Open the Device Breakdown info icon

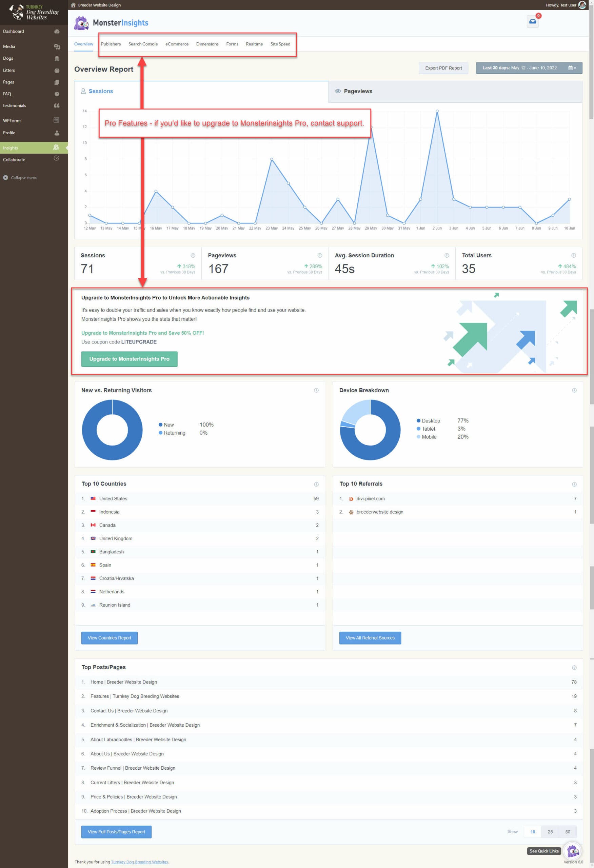coord(575,390)
